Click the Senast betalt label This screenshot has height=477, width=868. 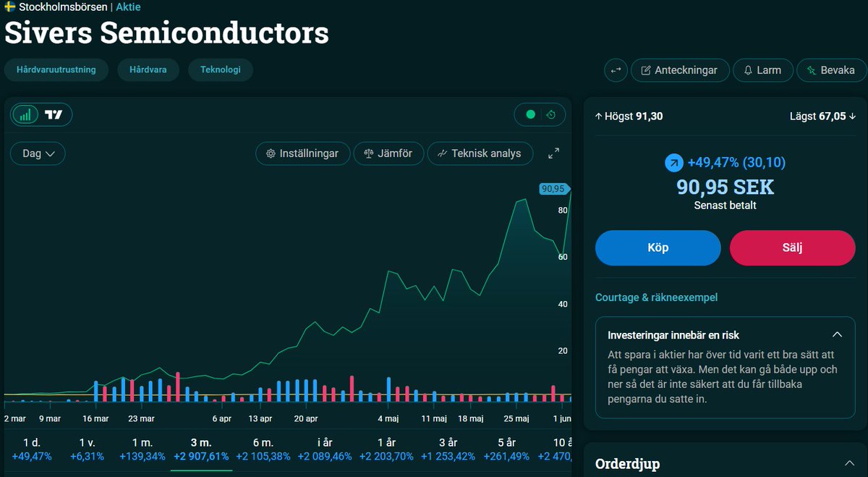pos(725,206)
